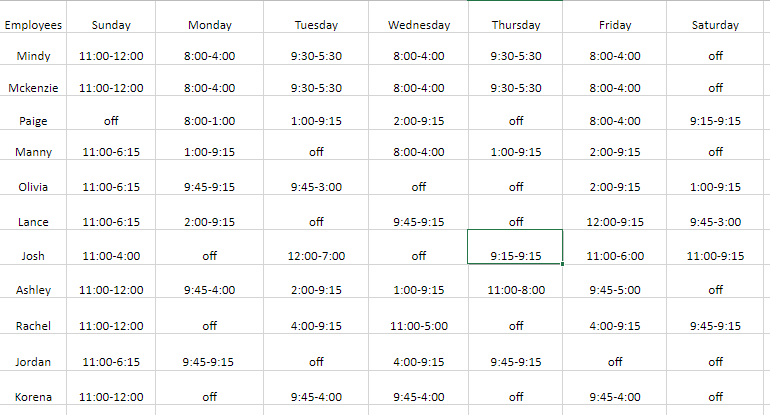770x415 pixels.
Task: Select the Wednesday column header cell
Action: (x=418, y=17)
